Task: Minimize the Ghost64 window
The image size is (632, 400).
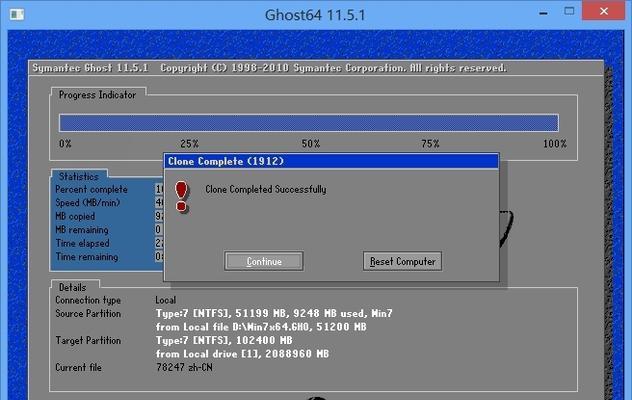Action: pyautogui.click(x=543, y=13)
